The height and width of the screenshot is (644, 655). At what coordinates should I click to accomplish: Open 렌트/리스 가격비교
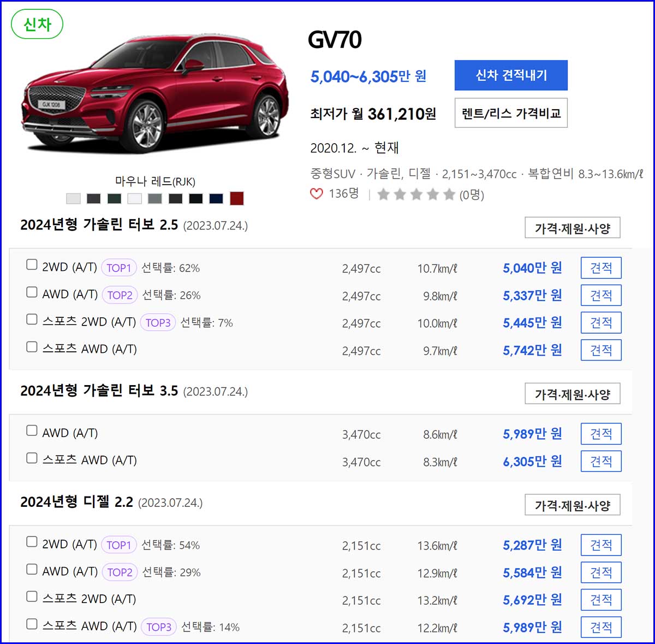(511, 113)
